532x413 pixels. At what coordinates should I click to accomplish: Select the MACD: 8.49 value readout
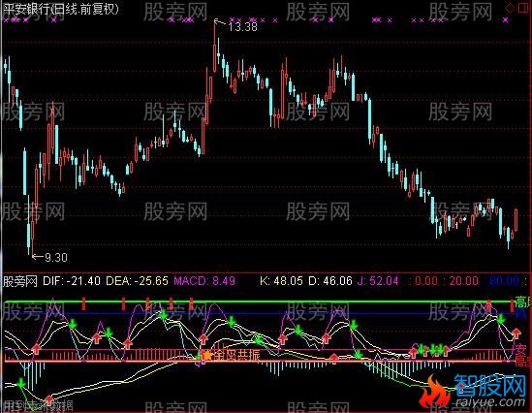(x=204, y=281)
